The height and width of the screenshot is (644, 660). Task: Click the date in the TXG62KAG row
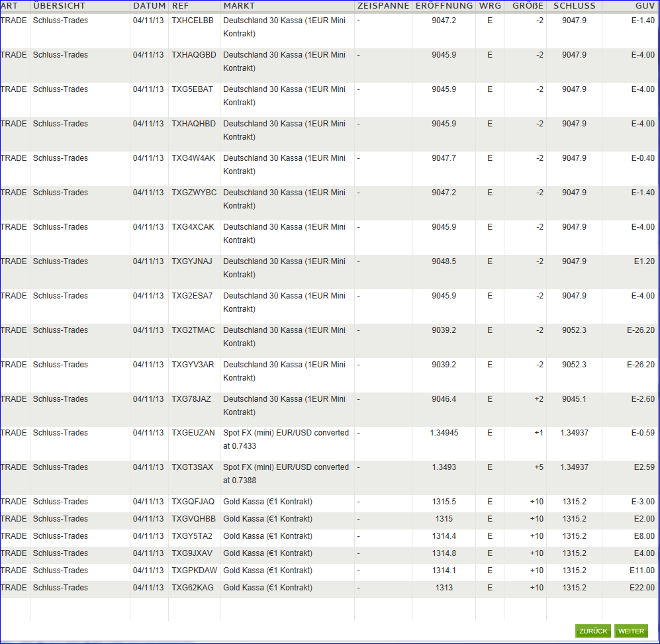148,588
